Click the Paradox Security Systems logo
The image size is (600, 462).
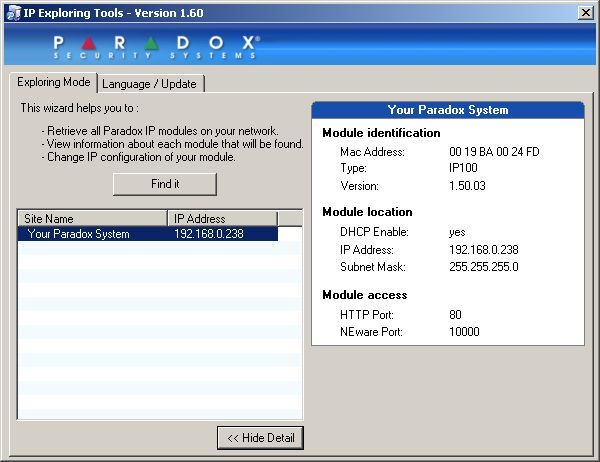click(x=156, y=46)
